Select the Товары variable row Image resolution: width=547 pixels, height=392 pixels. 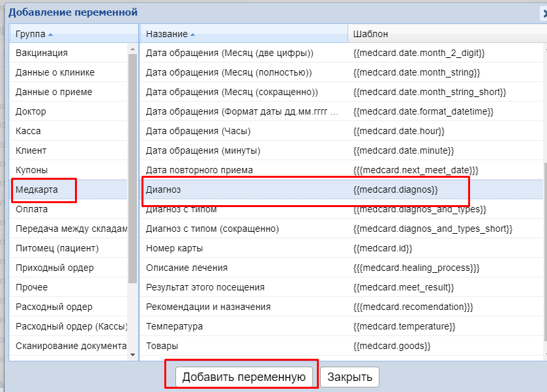coord(162,346)
